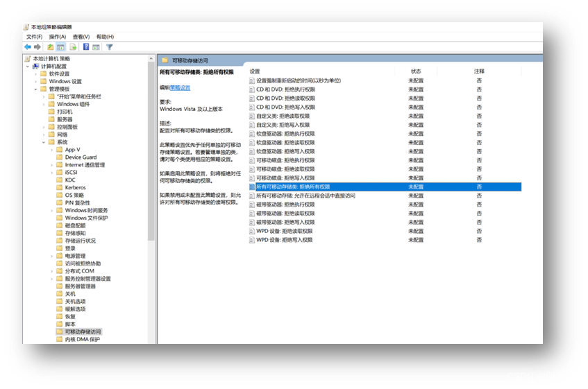
Task: Click policy icon of CD 和 DVD: 拒绝执行权限
Action: [252, 89]
